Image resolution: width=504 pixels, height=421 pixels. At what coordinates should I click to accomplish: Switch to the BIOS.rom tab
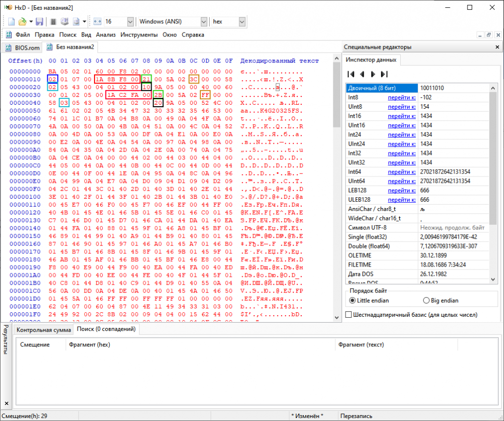23,48
